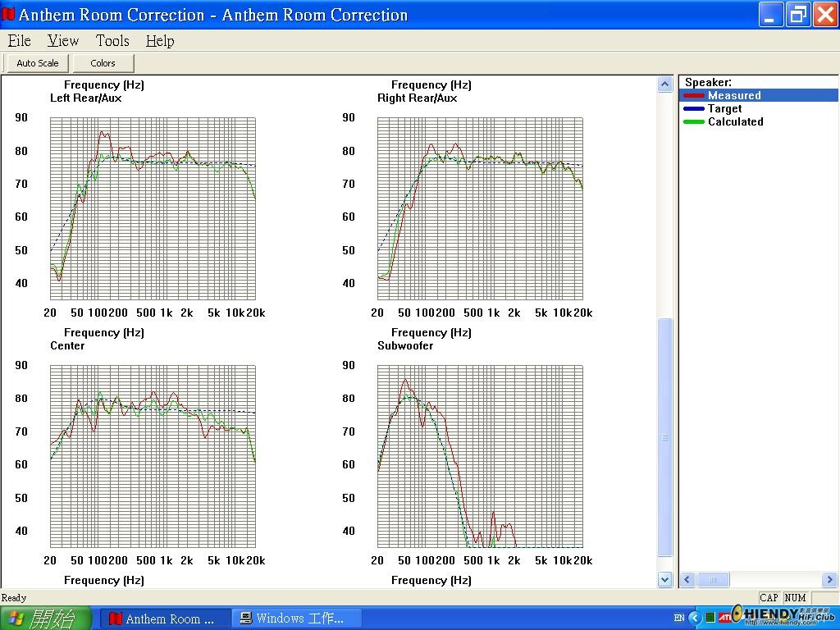Click the graph area scroll-up arrow
840x630 pixels.
(664, 84)
